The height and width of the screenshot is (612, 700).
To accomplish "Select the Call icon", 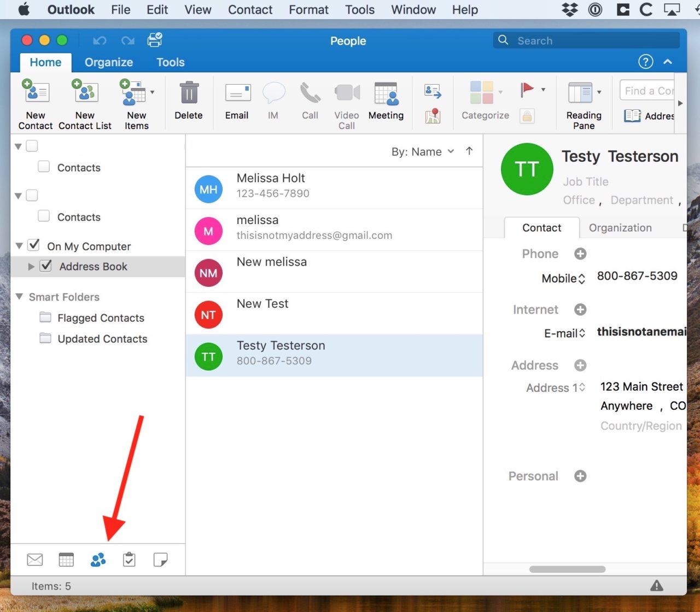I will click(x=310, y=101).
